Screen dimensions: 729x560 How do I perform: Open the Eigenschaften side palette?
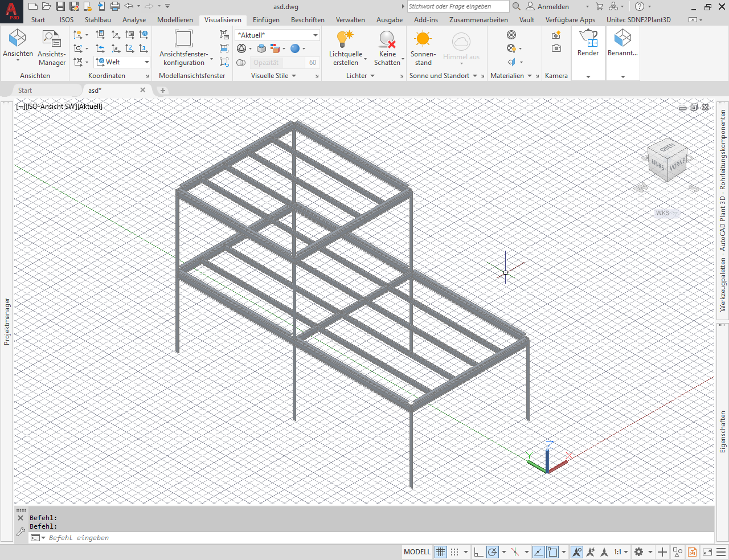pos(723,432)
